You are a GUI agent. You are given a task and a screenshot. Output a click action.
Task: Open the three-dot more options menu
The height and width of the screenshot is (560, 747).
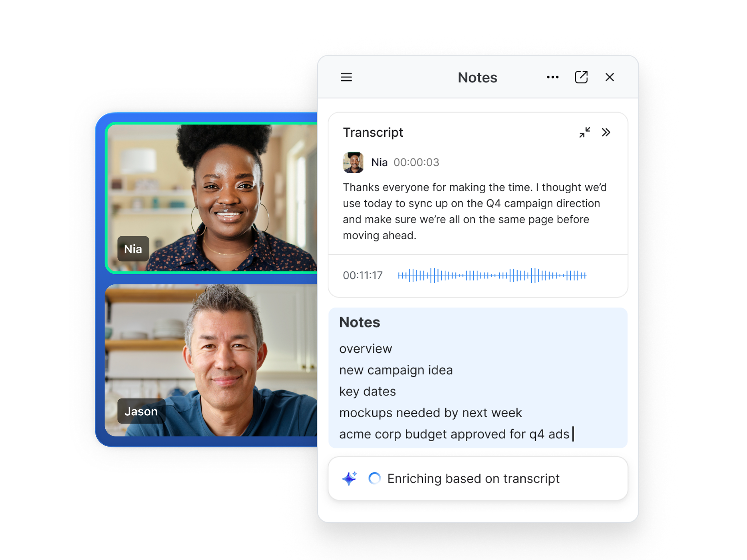pos(552,77)
